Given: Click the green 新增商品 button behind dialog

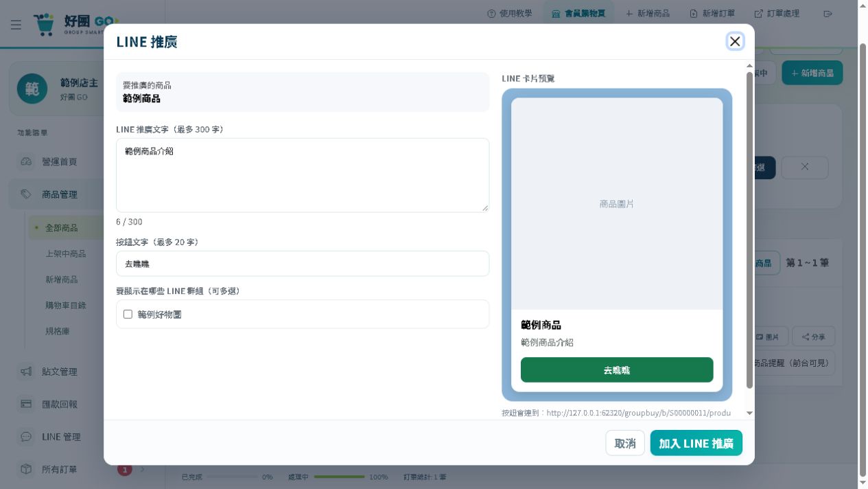Looking at the screenshot, I should [812, 73].
